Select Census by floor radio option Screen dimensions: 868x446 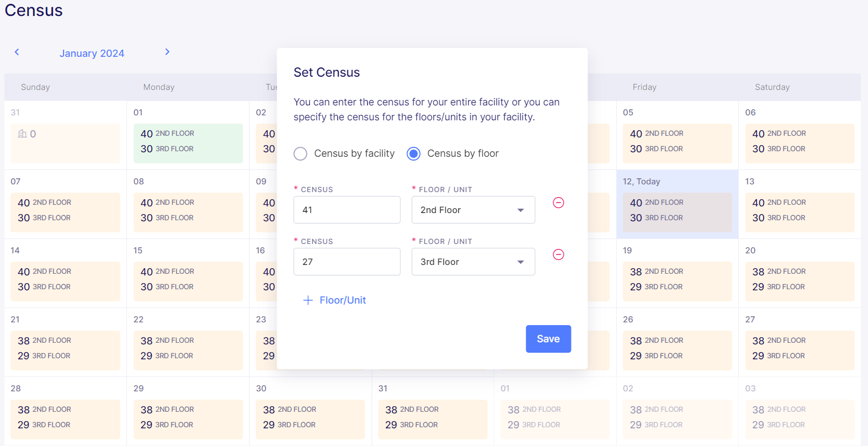[414, 153]
